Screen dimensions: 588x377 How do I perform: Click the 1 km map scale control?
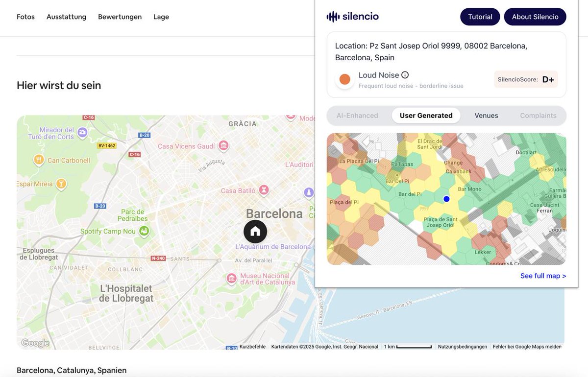click(407, 347)
